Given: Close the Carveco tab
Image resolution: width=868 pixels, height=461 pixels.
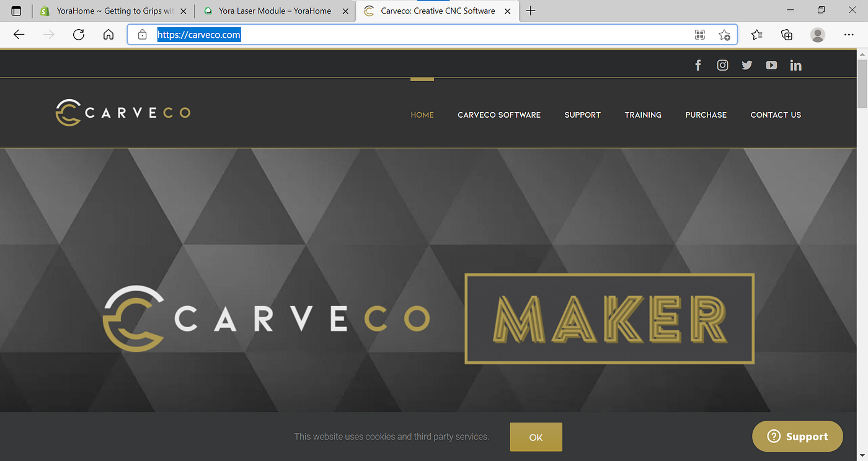Looking at the screenshot, I should coord(508,11).
